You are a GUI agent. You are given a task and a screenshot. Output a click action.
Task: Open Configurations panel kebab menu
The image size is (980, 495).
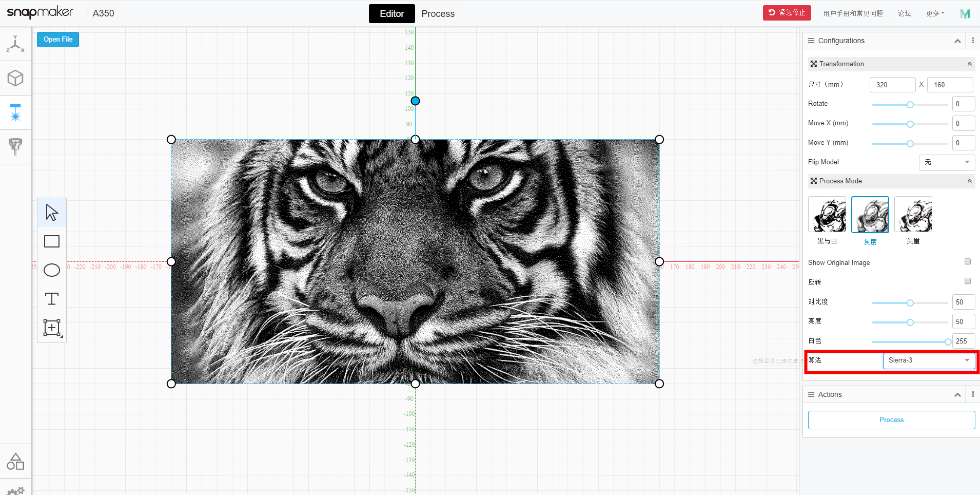click(x=973, y=41)
